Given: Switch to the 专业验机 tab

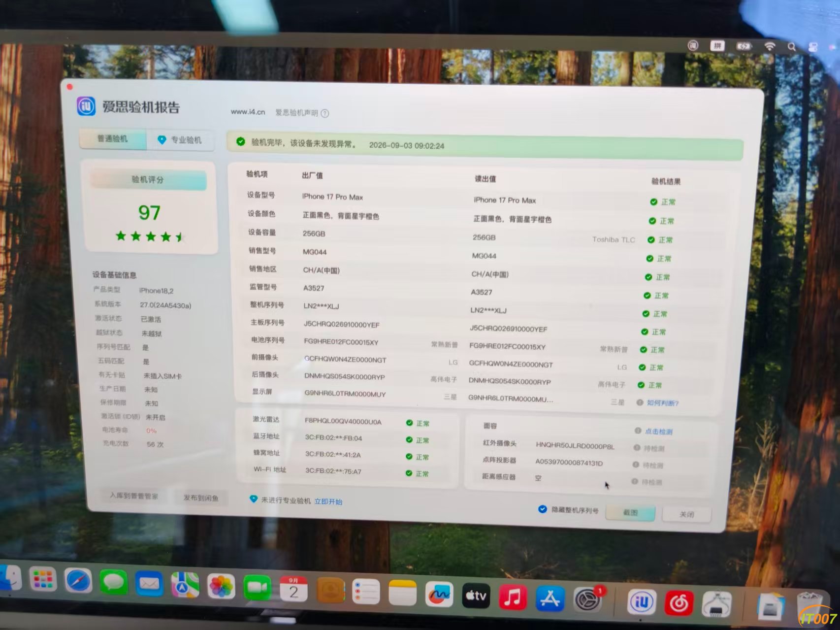Looking at the screenshot, I should (x=180, y=140).
